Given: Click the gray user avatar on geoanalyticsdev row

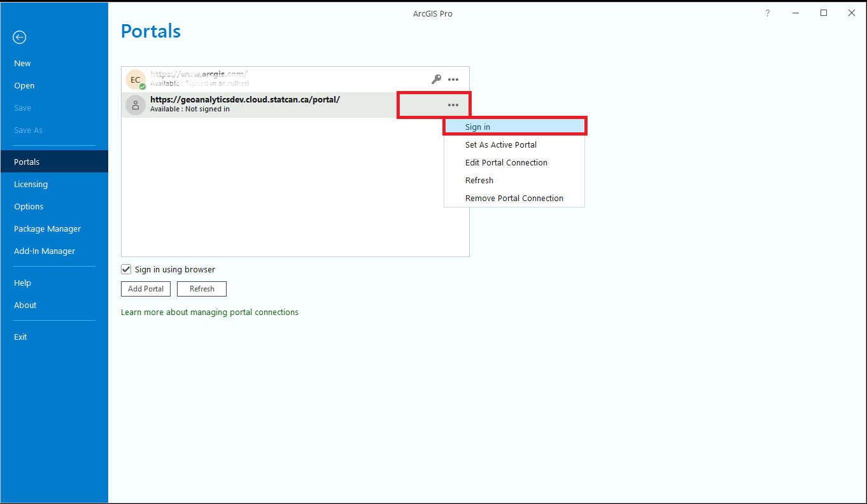Looking at the screenshot, I should [136, 105].
